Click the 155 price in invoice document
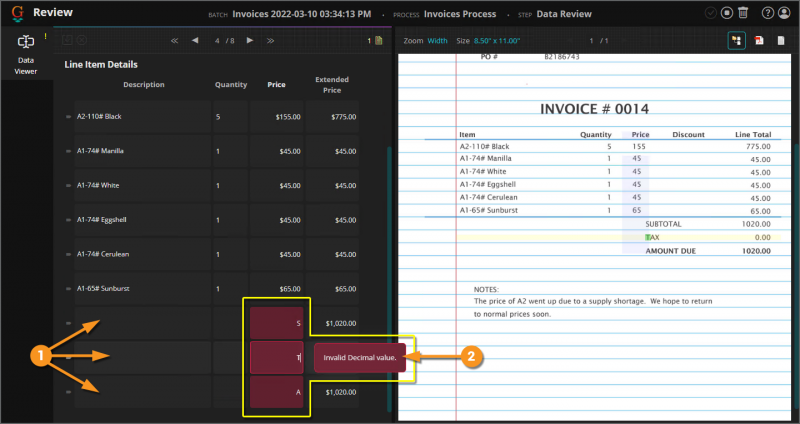Screen dimensions: 800x424 tap(639, 146)
